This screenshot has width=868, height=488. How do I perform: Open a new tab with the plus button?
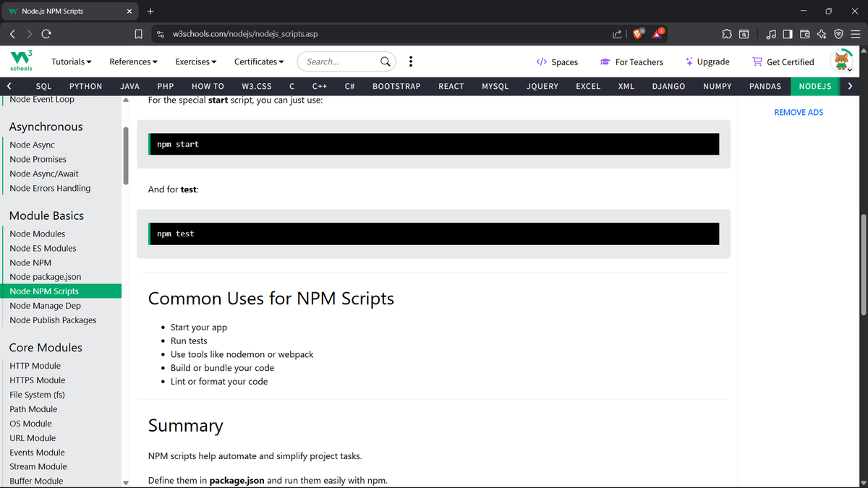pos(150,11)
